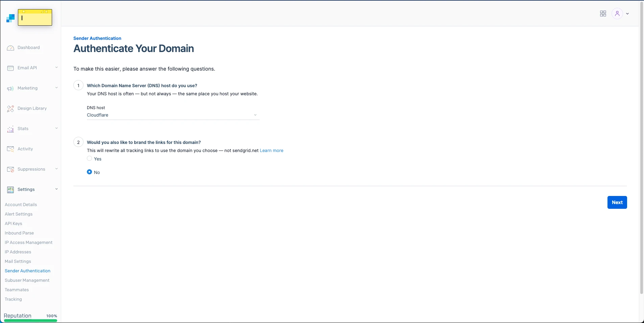Select the Email API sidebar icon

(x=10, y=68)
